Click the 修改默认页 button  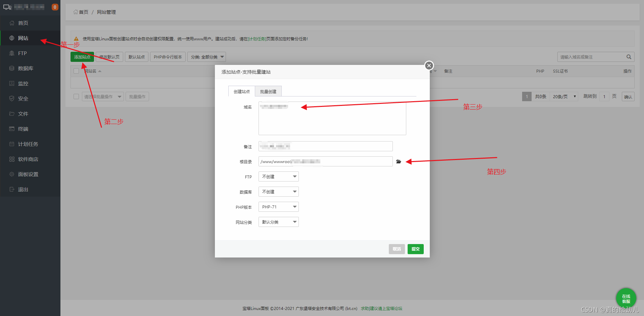point(109,57)
